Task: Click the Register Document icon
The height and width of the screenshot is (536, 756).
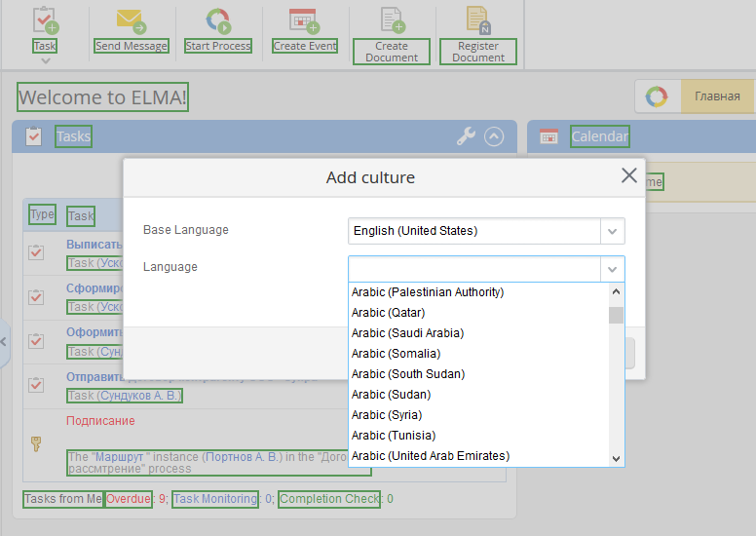Action: point(478,20)
